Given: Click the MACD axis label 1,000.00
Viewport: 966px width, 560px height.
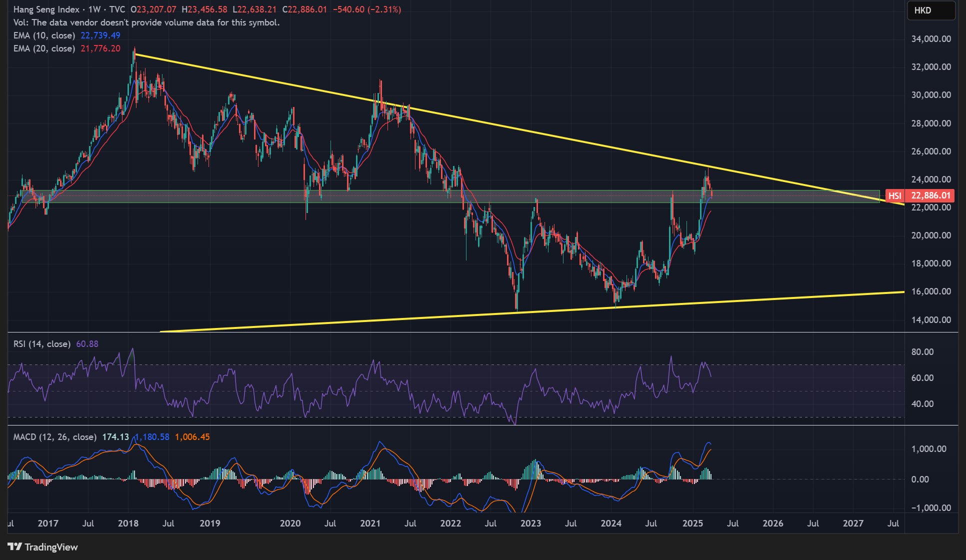Looking at the screenshot, I should pyautogui.click(x=928, y=449).
